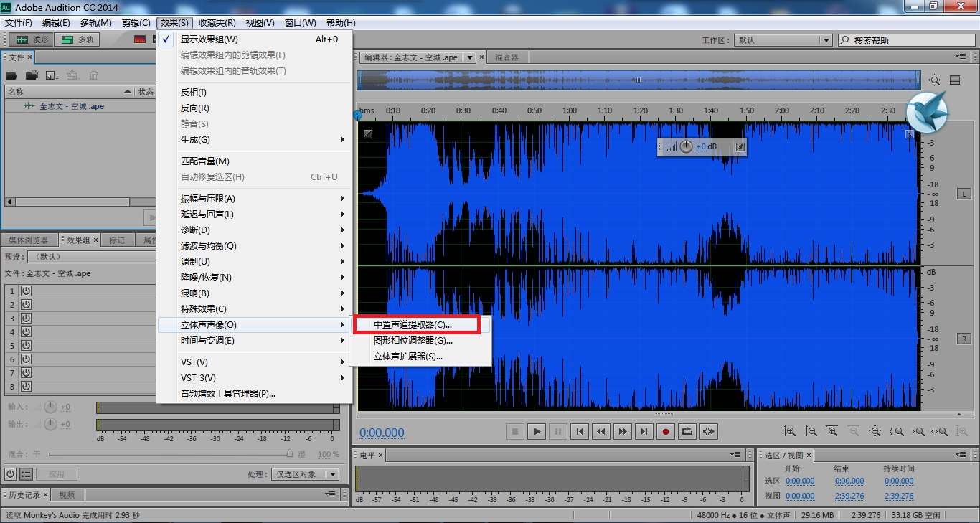Screen dimensions: 980x523
Task: Toggle the checked 显示效果组(W) menu item
Action: [x=255, y=39]
